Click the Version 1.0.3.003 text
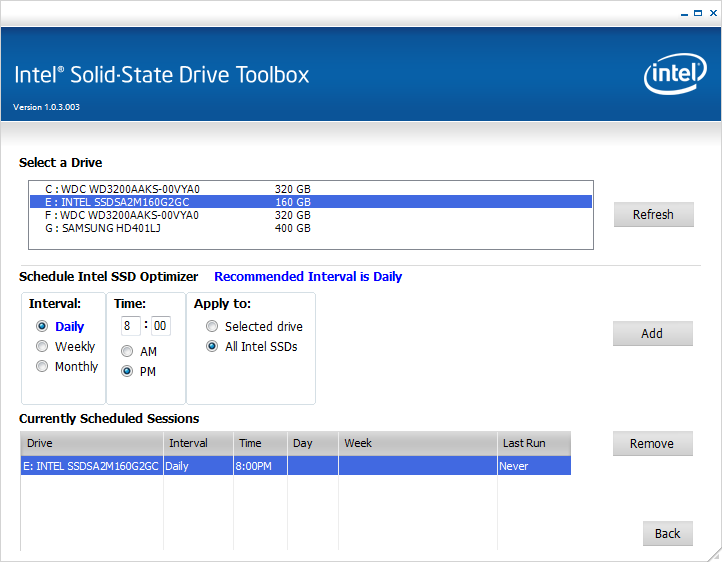The width and height of the screenshot is (722, 562). pyautogui.click(x=47, y=107)
